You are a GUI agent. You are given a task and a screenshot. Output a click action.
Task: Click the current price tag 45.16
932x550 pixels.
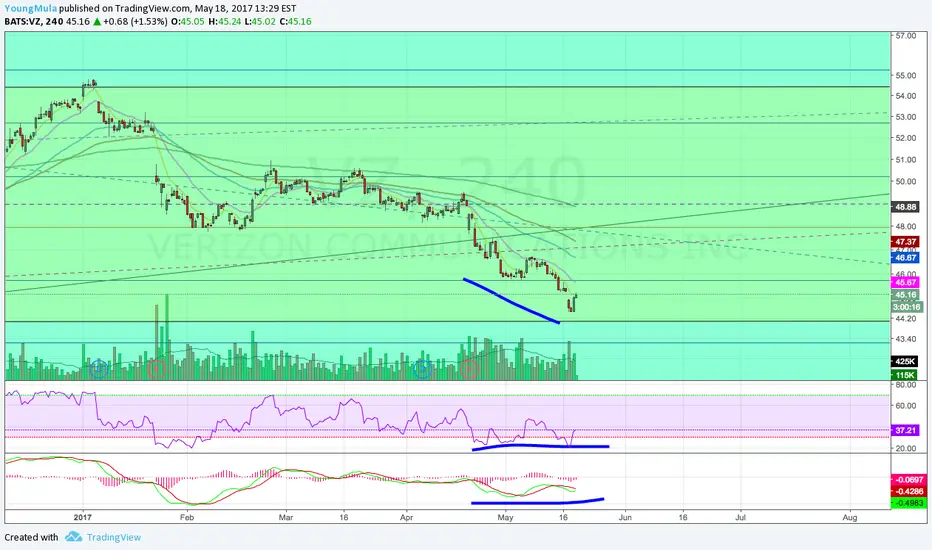[905, 295]
